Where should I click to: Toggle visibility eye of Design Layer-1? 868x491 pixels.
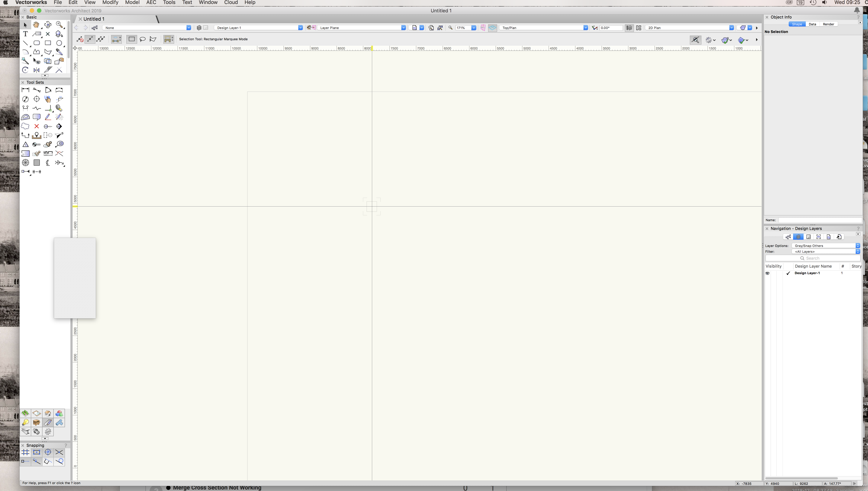(x=767, y=273)
